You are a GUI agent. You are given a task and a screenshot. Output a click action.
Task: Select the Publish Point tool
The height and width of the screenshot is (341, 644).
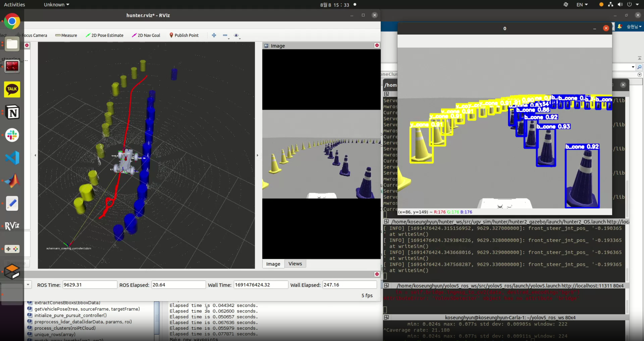184,35
